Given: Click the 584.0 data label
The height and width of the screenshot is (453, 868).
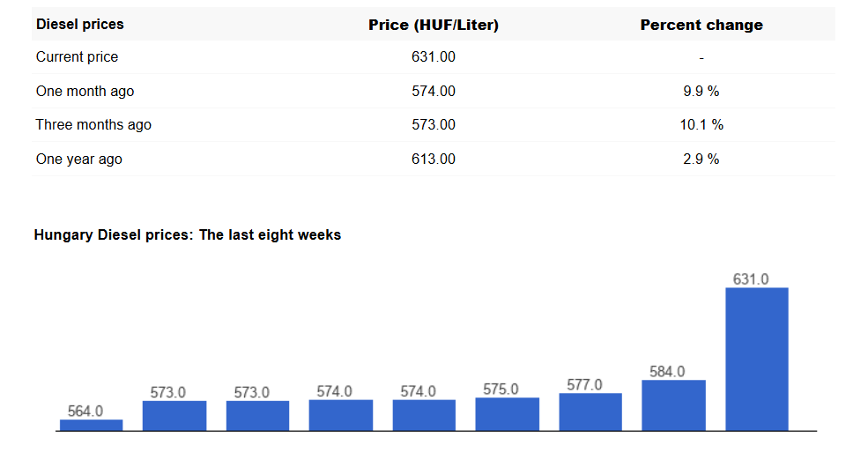Looking at the screenshot, I should [667, 372].
